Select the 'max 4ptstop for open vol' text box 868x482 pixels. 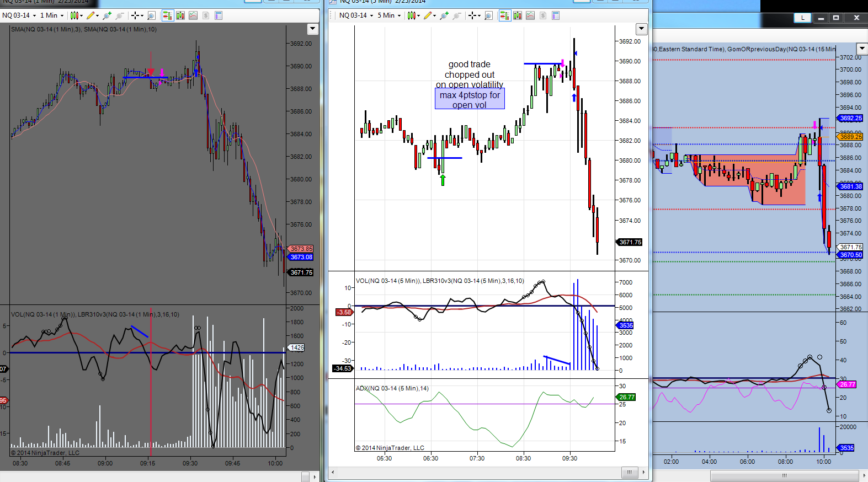(x=470, y=100)
